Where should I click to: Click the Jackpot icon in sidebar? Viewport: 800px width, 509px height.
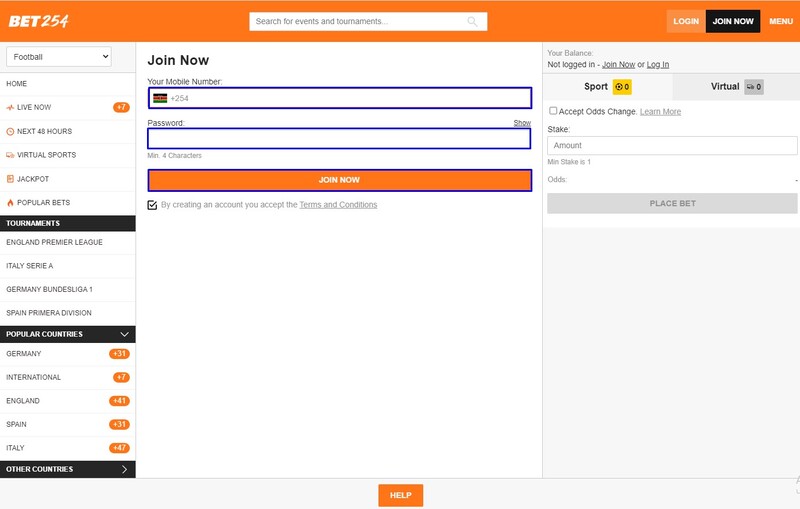tap(10, 179)
